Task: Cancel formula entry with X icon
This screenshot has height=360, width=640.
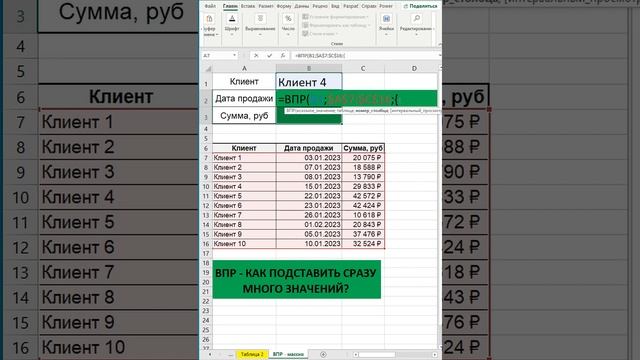Action: coord(256,56)
